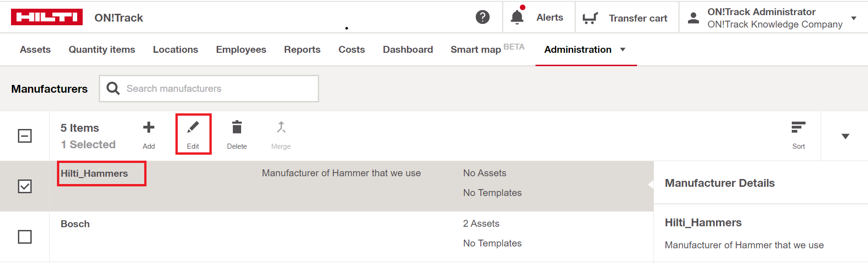This screenshot has height=263, width=868.
Task: Open the Sort icon
Action: [x=799, y=127]
